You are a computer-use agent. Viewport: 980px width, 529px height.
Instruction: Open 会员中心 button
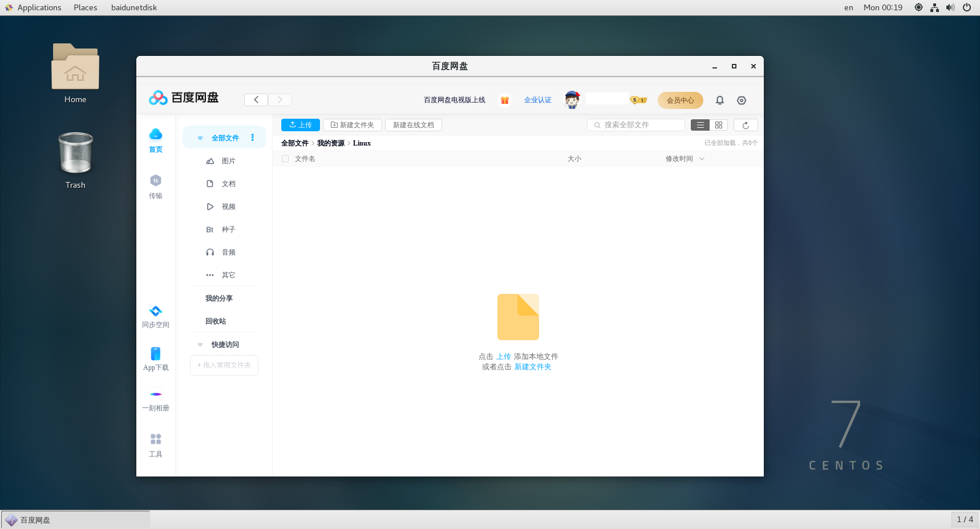[681, 100]
